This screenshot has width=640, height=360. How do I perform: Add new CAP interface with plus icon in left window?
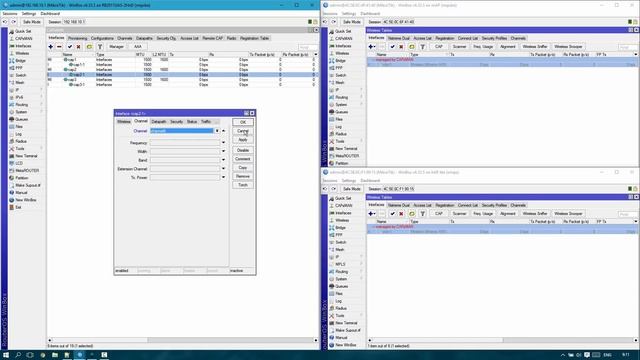point(51,47)
